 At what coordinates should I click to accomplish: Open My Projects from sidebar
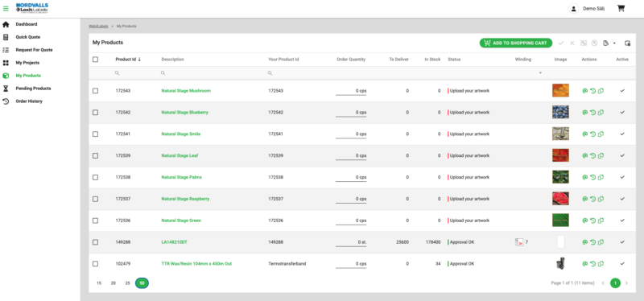coord(27,63)
